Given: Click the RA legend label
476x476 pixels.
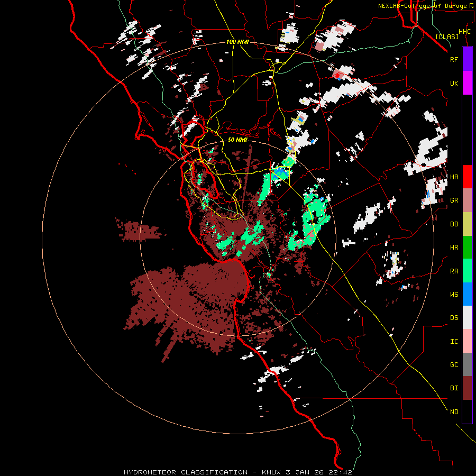Looking at the screenshot, I should 454,271.
